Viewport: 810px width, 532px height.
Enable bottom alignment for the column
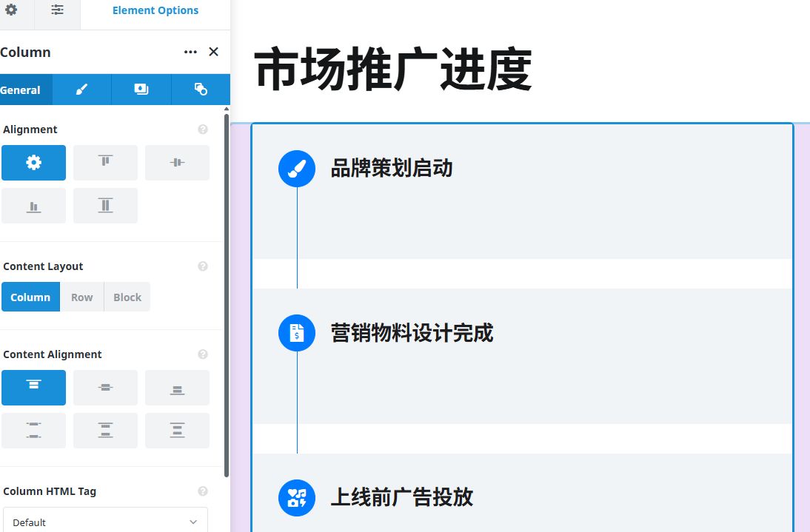click(x=33, y=205)
